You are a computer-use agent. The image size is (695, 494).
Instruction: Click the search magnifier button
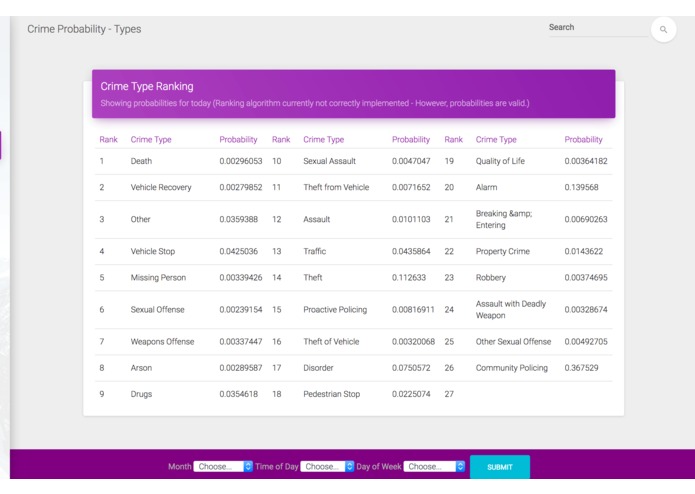(x=663, y=29)
